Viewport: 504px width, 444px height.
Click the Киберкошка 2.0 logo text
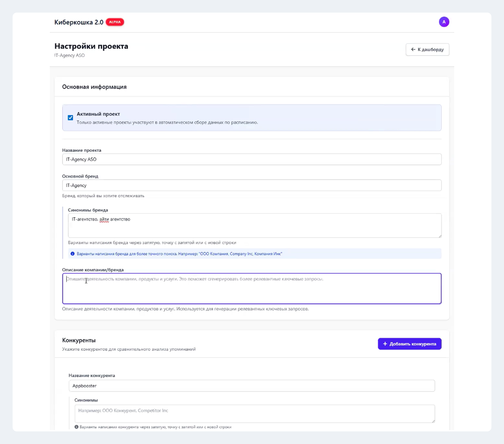point(79,22)
